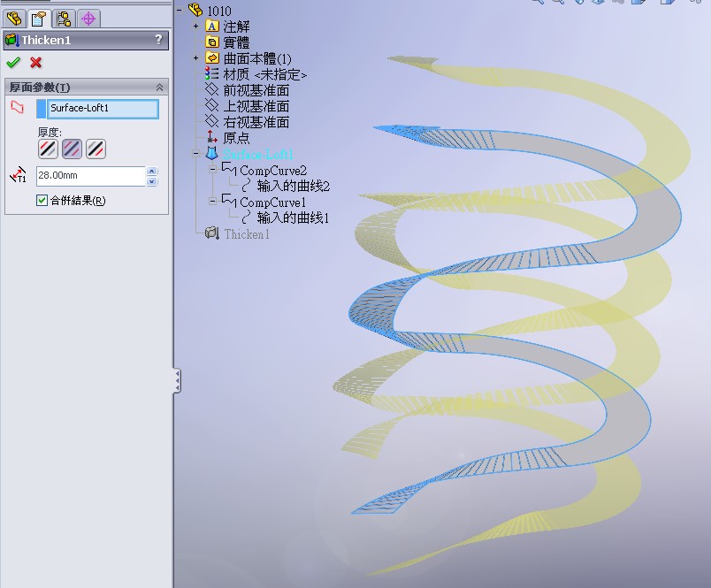Viewport: 711px width, 588px height.
Task: Expand the 注解 folder
Action: [196, 27]
